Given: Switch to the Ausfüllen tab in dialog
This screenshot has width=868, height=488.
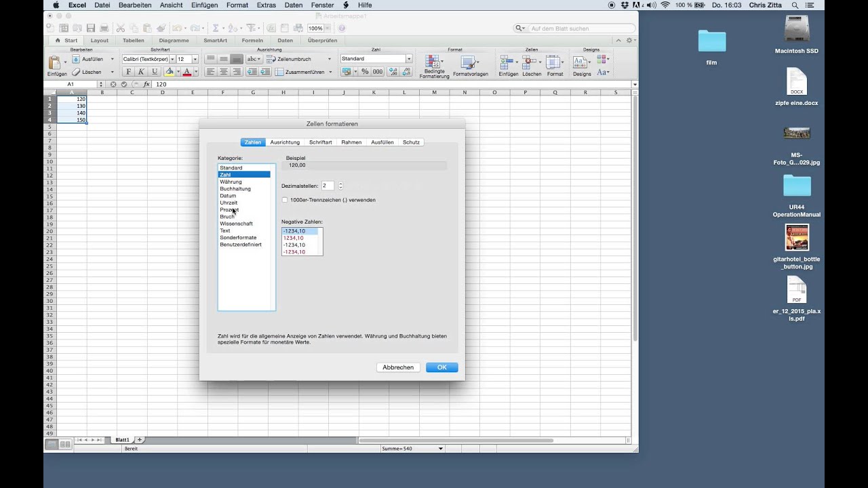Looking at the screenshot, I should pyautogui.click(x=382, y=142).
